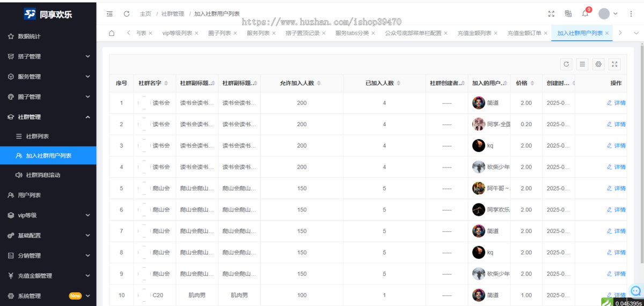Open 社群消息滚动 submenu item

pyautogui.click(x=48, y=175)
